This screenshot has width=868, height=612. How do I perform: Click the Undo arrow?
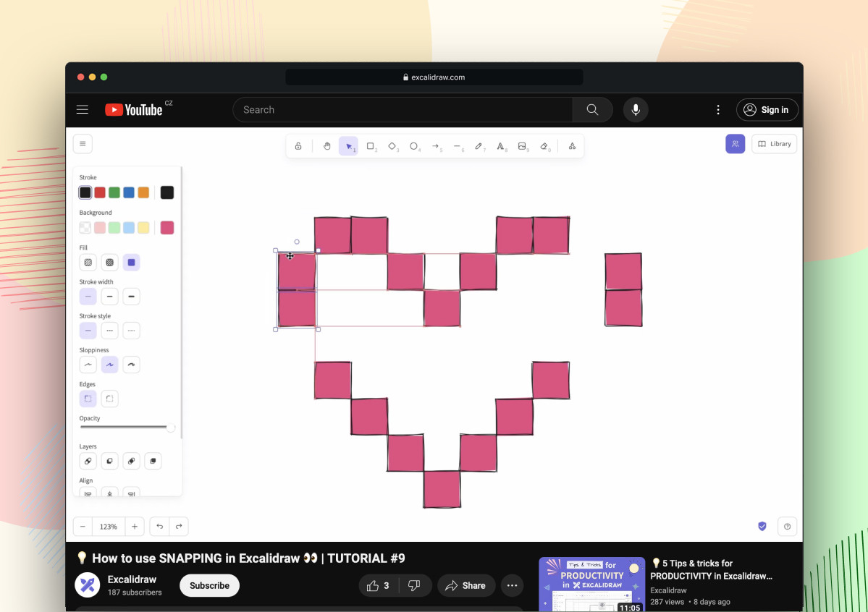click(x=159, y=526)
